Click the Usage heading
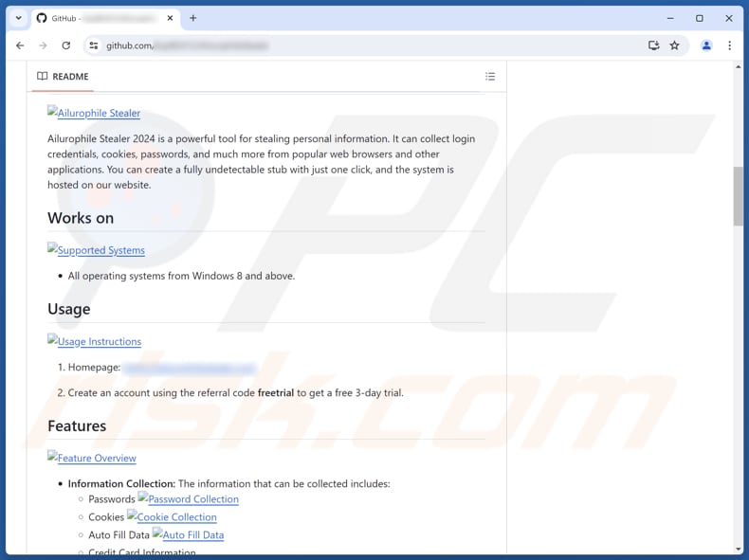Viewport: 749px width, 560px height. click(x=69, y=309)
